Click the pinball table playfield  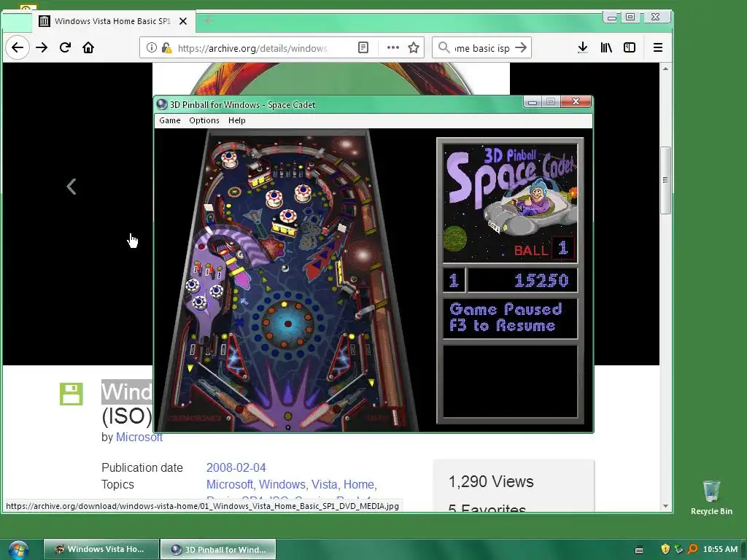coord(287,281)
